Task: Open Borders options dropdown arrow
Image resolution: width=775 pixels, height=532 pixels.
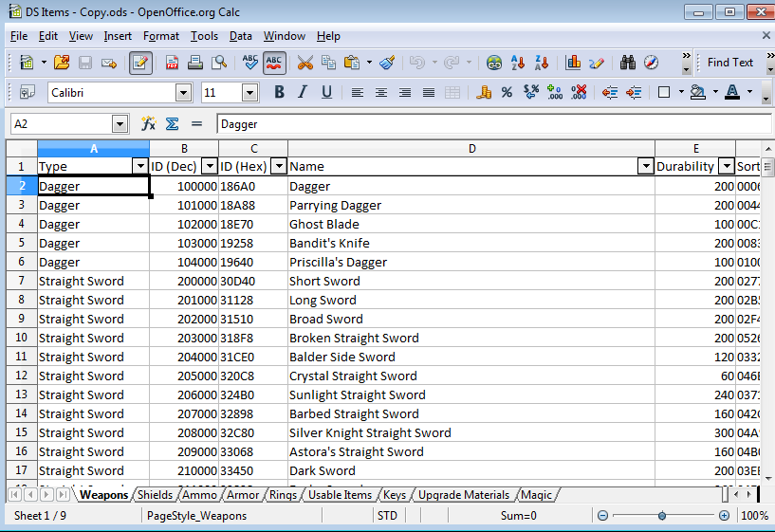Action: click(x=682, y=92)
